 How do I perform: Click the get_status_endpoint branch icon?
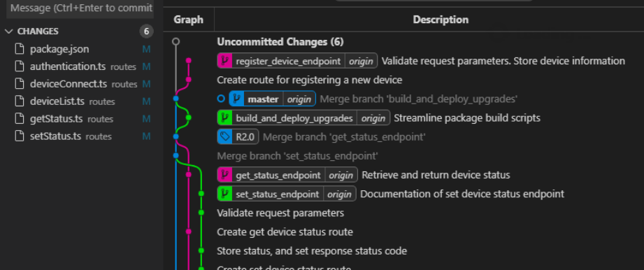pyautogui.click(x=224, y=175)
